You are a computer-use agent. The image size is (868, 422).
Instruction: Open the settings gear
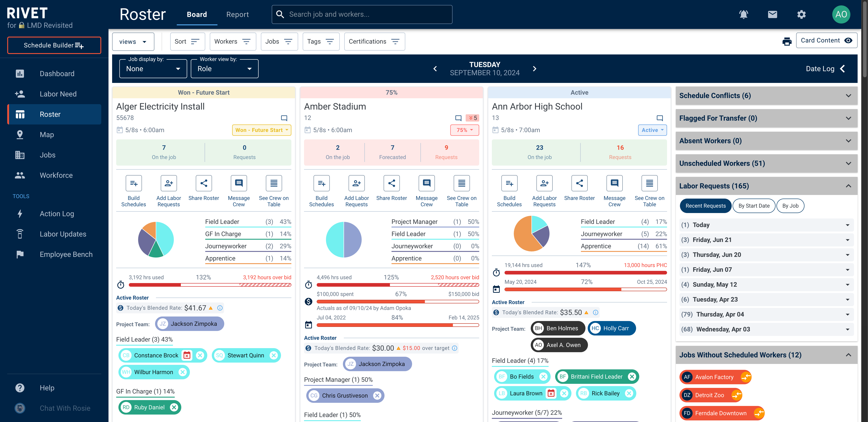tap(801, 14)
